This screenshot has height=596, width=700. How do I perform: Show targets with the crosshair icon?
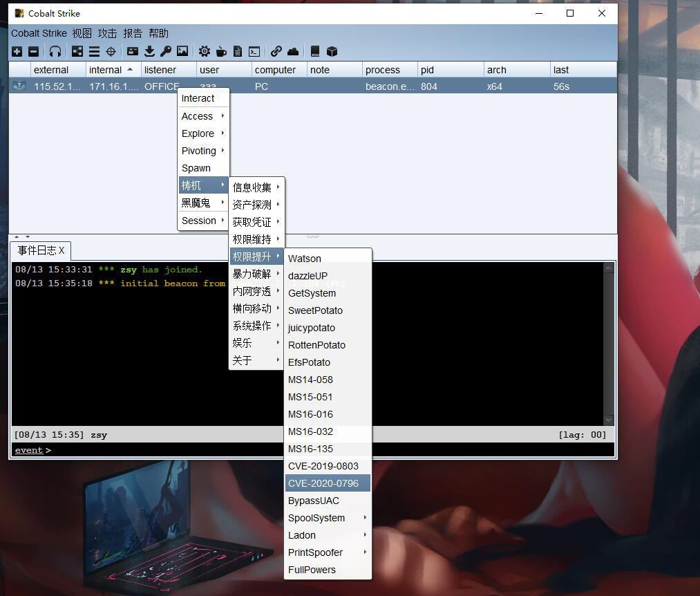111,51
